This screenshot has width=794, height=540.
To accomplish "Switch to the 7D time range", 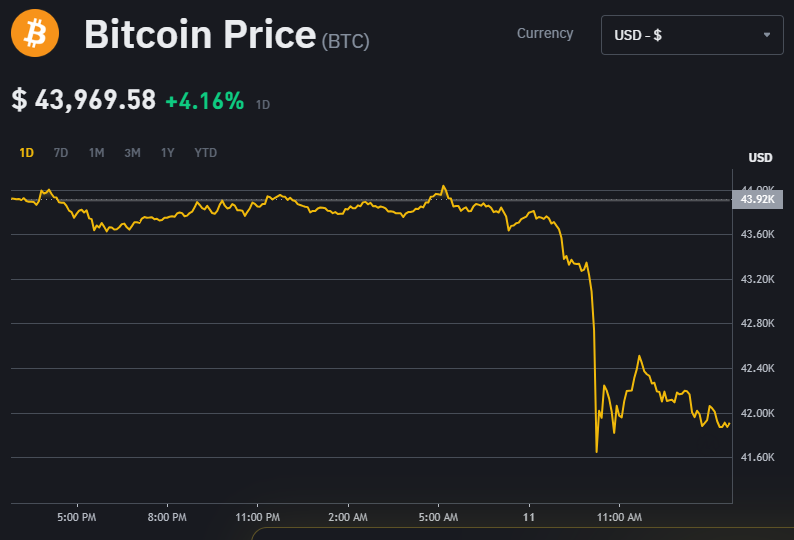I will pos(61,153).
